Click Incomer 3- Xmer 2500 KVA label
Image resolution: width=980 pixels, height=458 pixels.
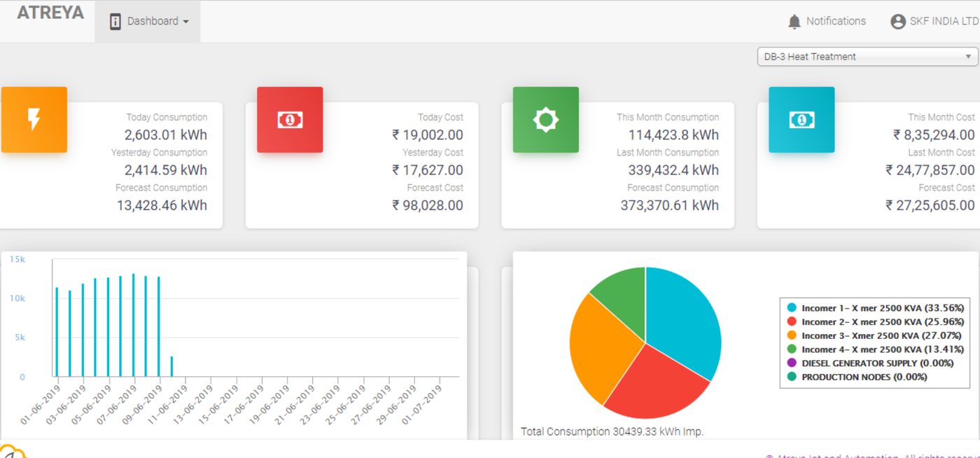click(883, 335)
